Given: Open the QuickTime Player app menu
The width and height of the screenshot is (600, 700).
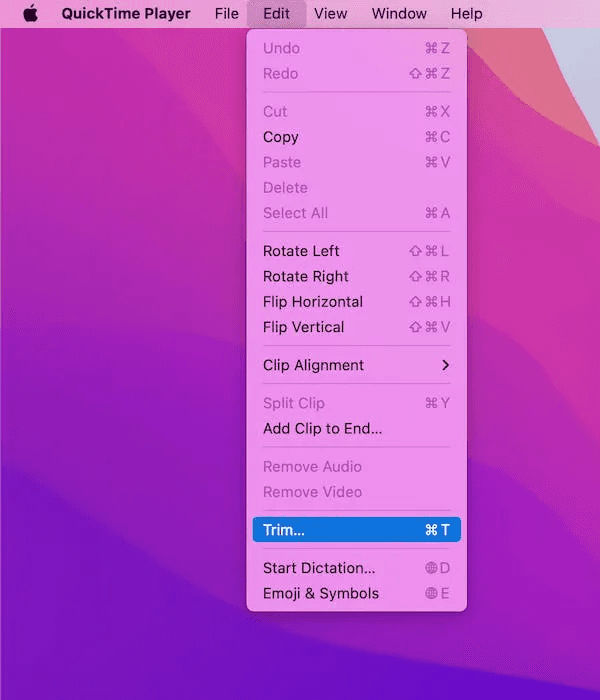Looking at the screenshot, I should pyautogui.click(x=126, y=13).
